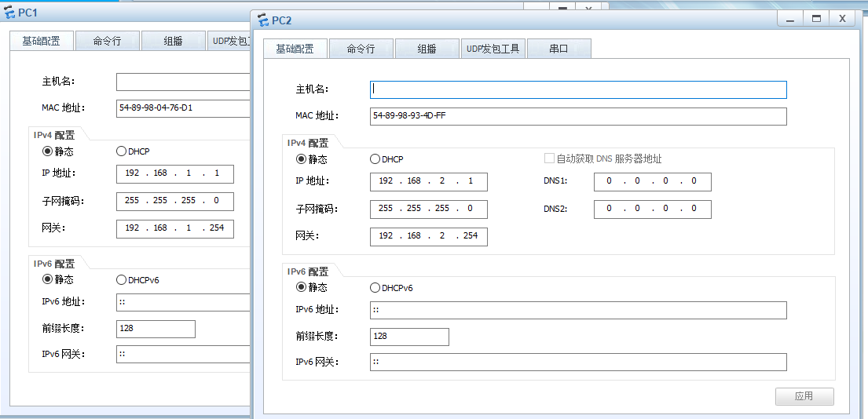
Task: Click the 主机名 input field in PC2
Action: 577,89
